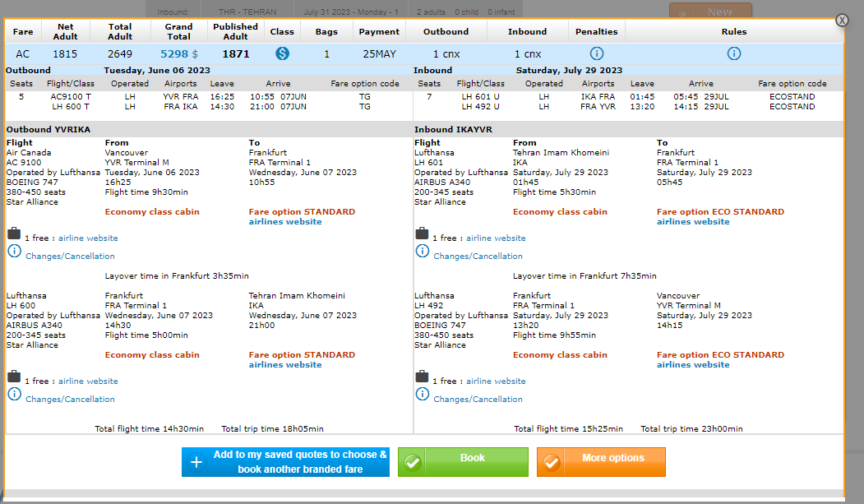Open airlines website link under Fare option STANDARD to Frankfurt
The width and height of the screenshot is (864, 504).
[285, 222]
